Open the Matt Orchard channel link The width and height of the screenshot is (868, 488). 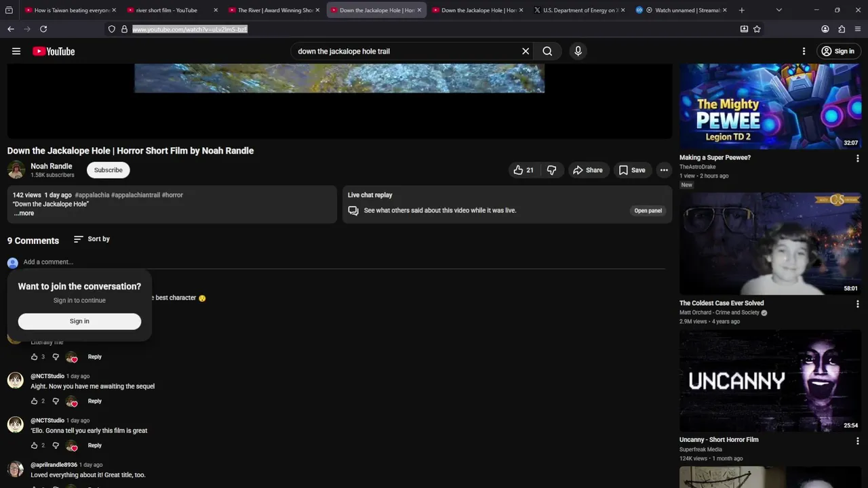pos(719,313)
